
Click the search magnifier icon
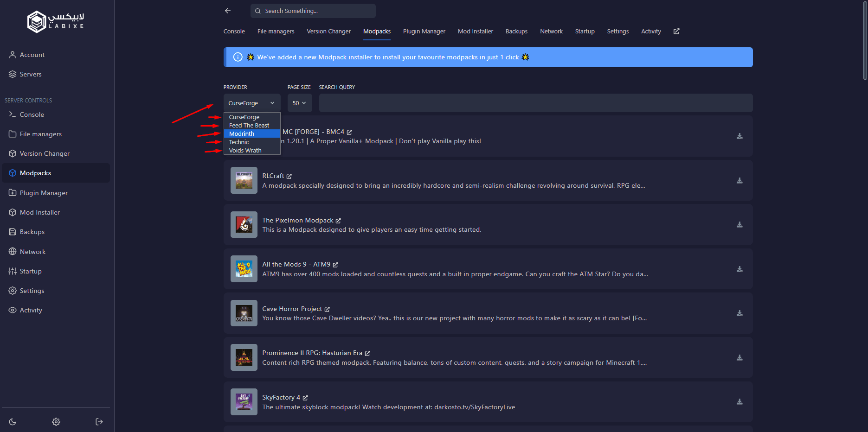pyautogui.click(x=258, y=11)
